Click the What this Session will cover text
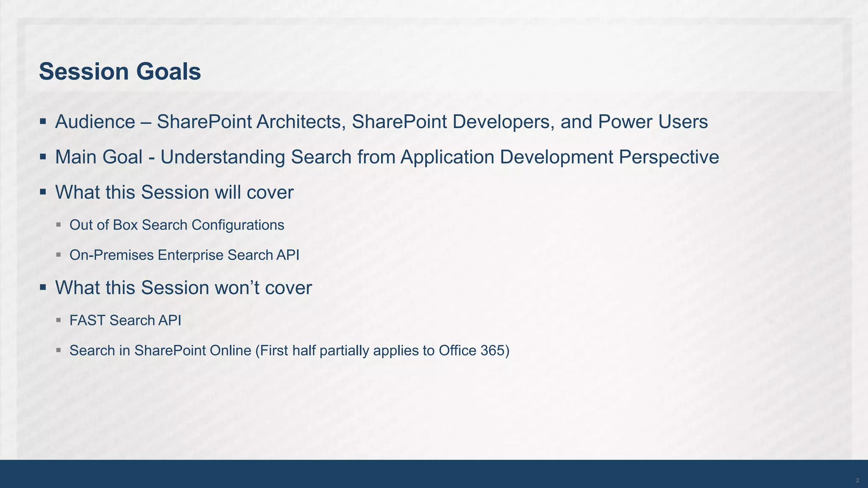This screenshot has width=868, height=488. [174, 192]
